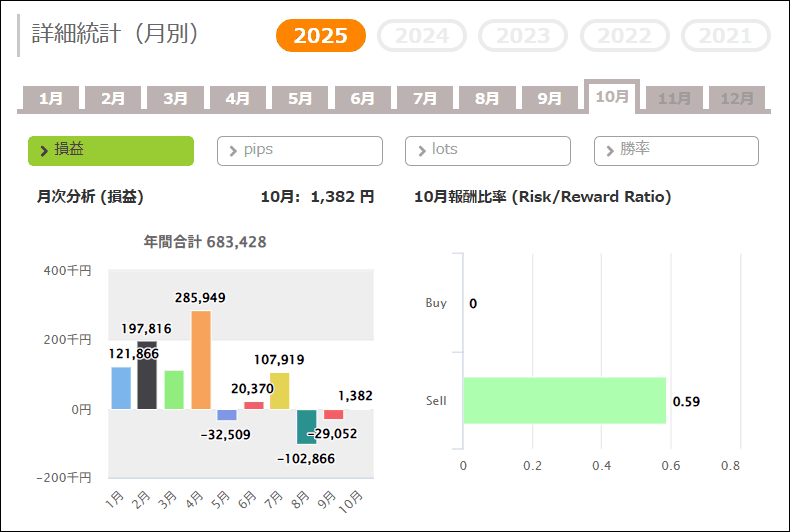
Task: Switch to the 4月 month tab
Action: pos(238,98)
